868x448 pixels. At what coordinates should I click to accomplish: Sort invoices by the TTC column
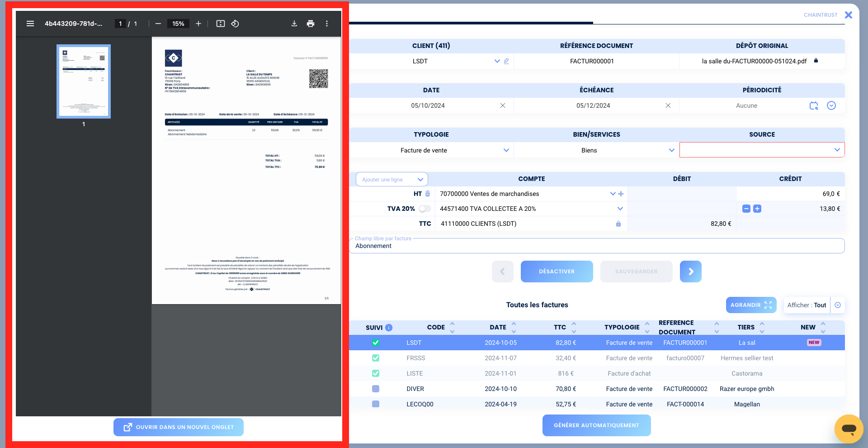tap(574, 327)
